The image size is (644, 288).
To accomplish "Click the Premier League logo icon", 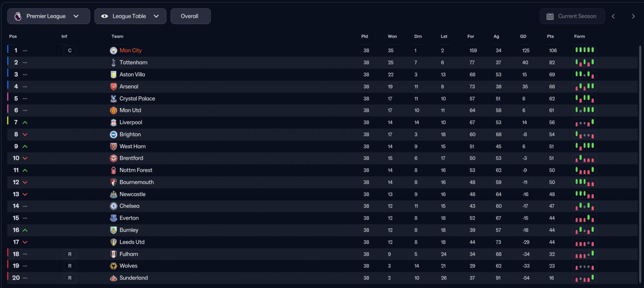I will (18, 16).
